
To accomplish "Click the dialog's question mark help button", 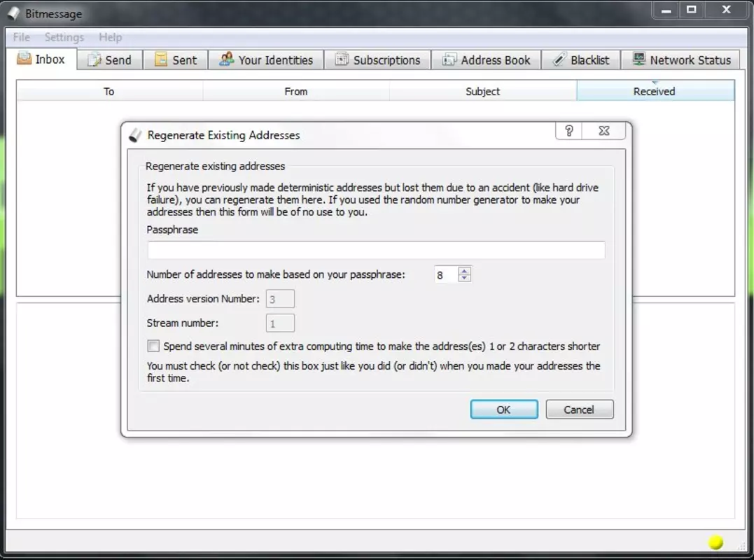I will click(x=569, y=131).
